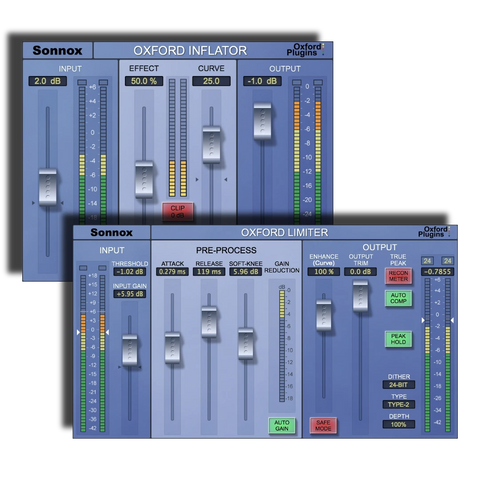Click the ENHANCE (Curve) fader handle
The height and width of the screenshot is (480, 480).
coord(324,315)
